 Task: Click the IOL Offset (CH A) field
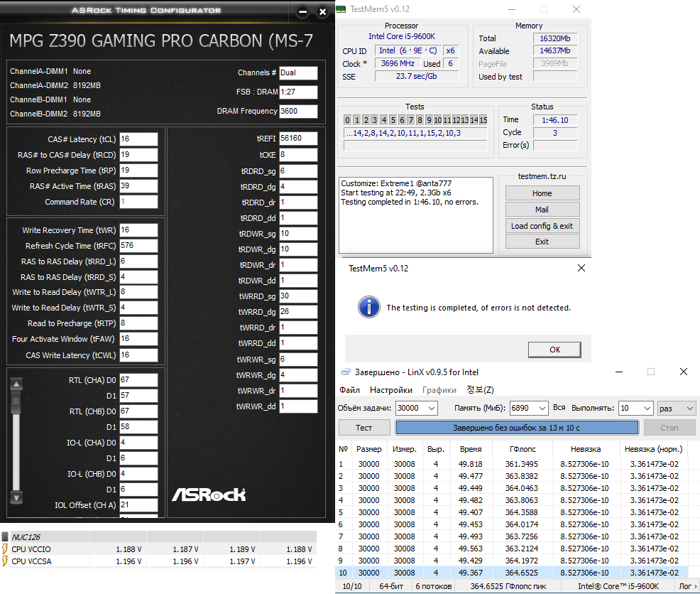[x=138, y=504]
